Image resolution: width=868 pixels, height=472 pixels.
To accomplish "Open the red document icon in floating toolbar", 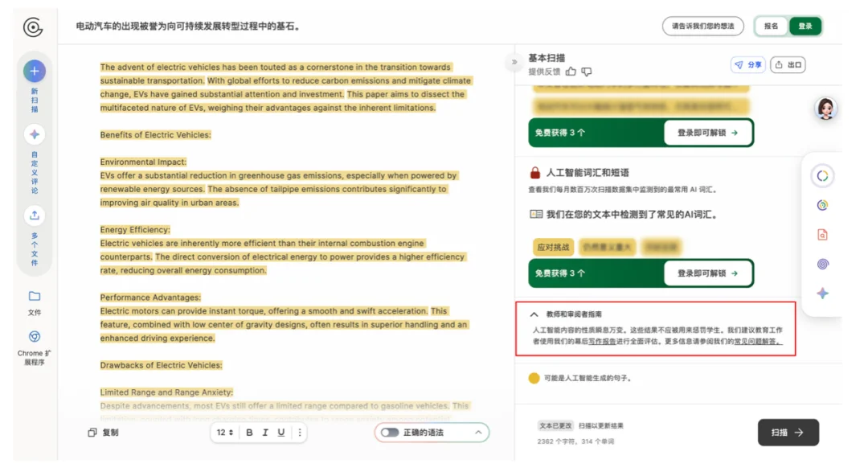I will pos(822,234).
